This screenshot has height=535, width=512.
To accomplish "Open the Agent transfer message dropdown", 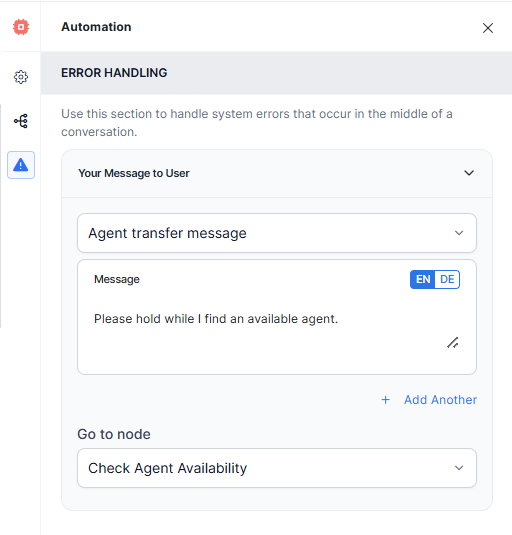I will [x=277, y=233].
